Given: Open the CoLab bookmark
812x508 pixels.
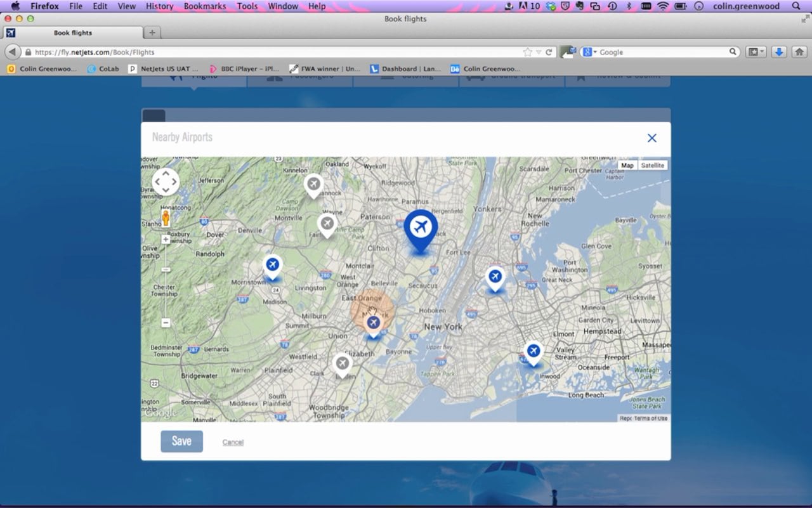Looking at the screenshot, I should (103, 68).
